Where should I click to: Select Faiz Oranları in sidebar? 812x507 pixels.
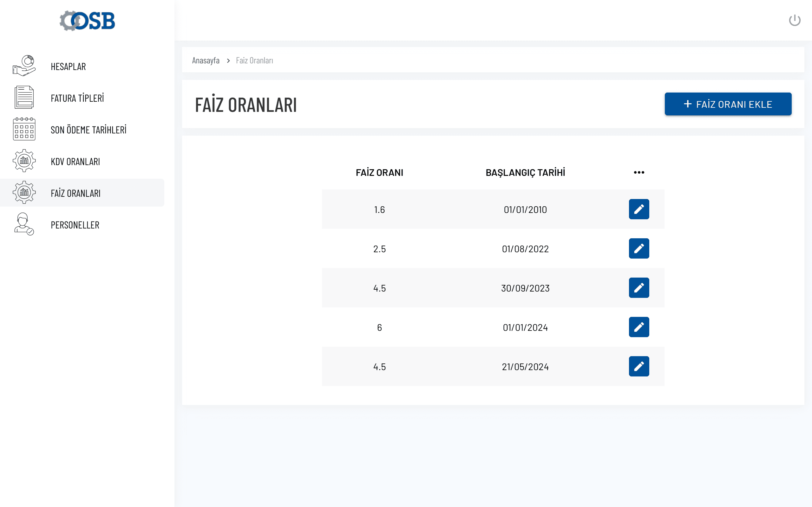pyautogui.click(x=75, y=193)
